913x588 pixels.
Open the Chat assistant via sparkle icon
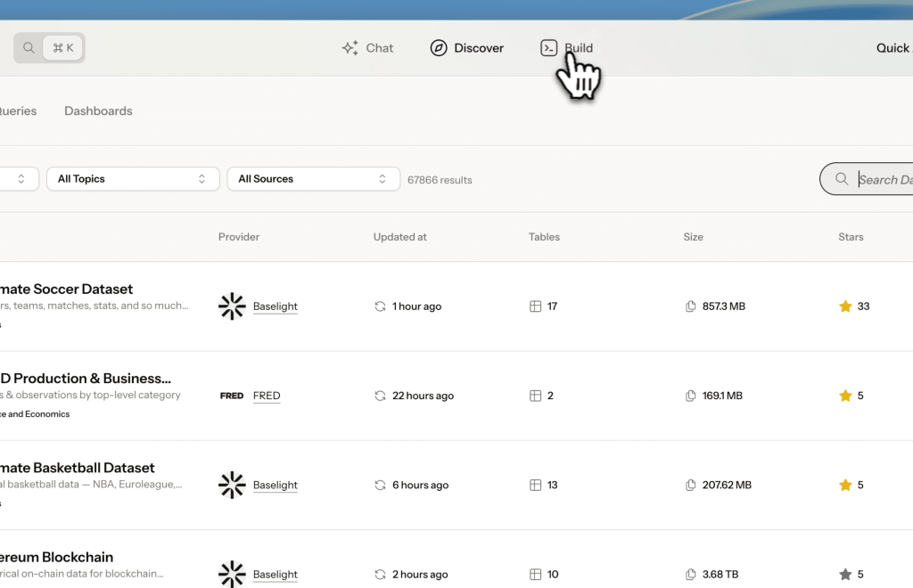(x=350, y=48)
